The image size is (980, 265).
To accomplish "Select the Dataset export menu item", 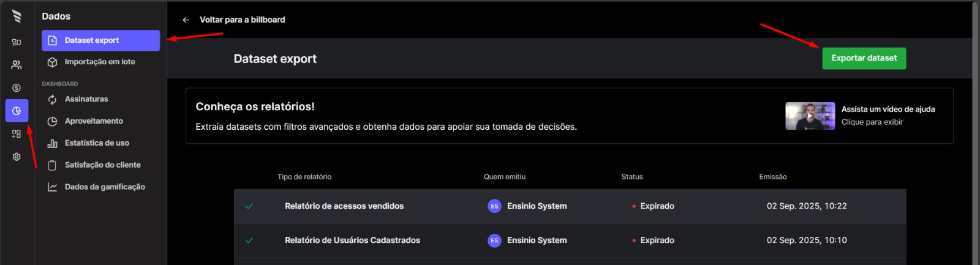I will point(100,40).
